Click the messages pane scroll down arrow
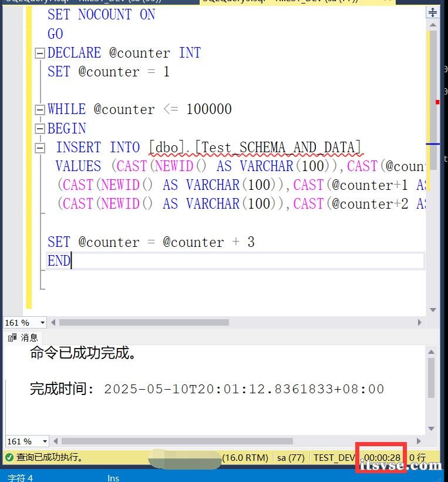 [x=431, y=429]
